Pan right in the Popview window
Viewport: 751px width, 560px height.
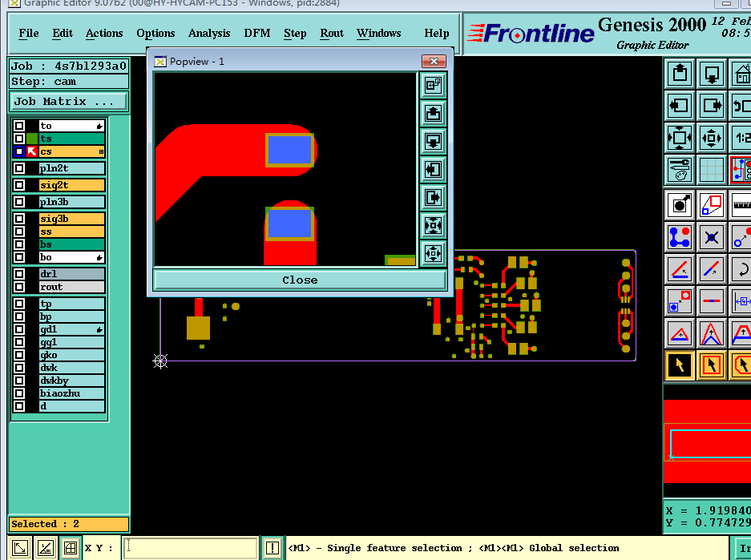[x=434, y=197]
